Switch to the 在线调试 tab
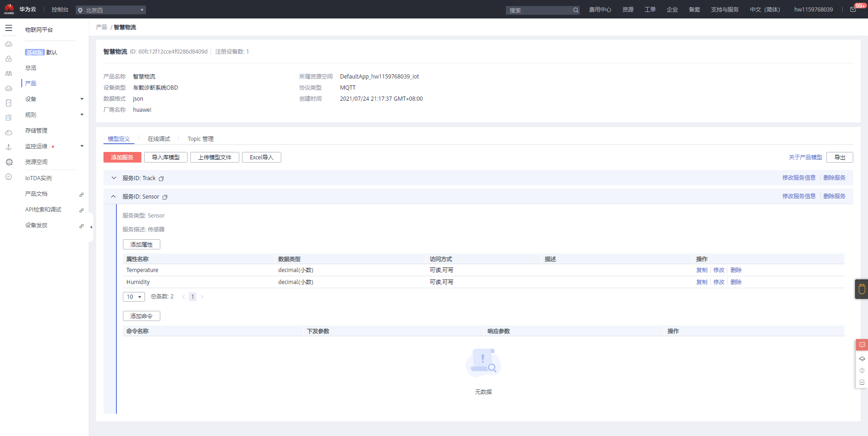This screenshot has width=868, height=436. pos(159,139)
